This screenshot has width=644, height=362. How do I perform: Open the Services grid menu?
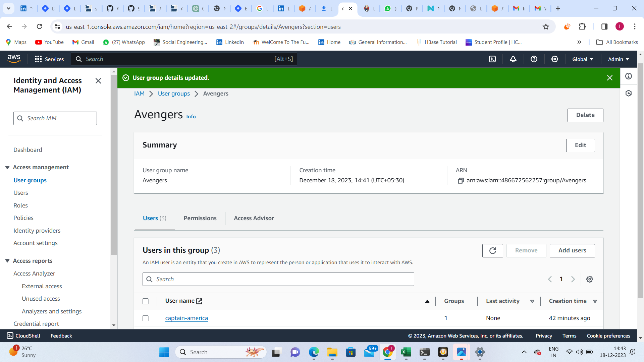[49, 59]
